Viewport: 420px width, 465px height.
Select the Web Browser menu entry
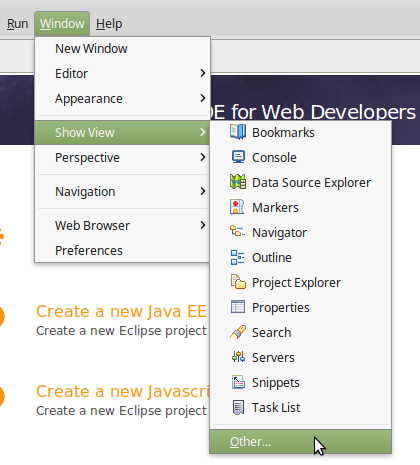point(122,225)
